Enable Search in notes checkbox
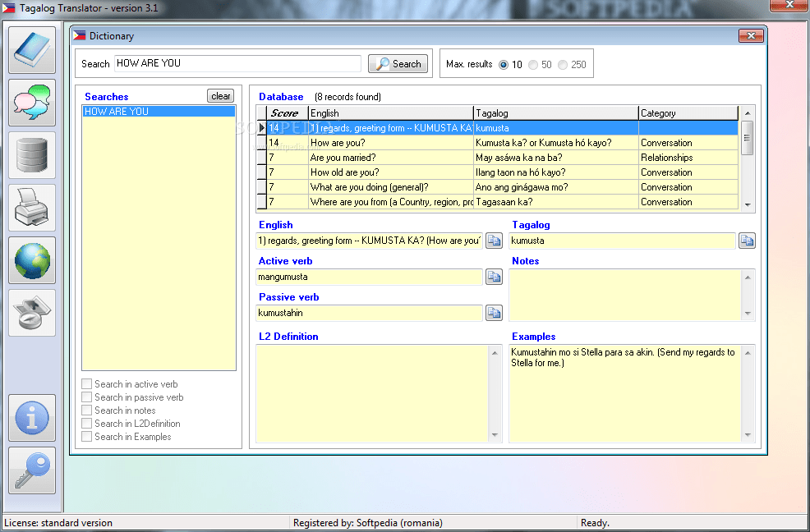The width and height of the screenshot is (810, 532). 87,410
